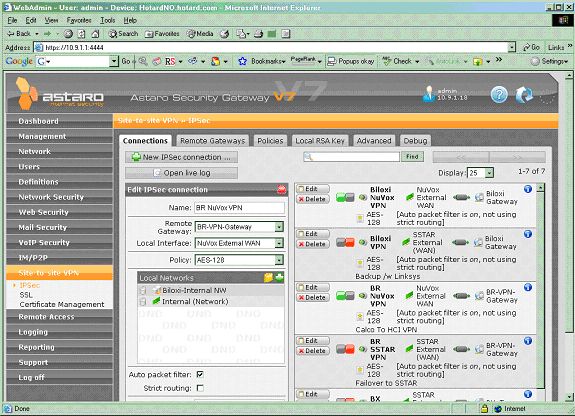Screen dimensions: 575x416
Task: Switch to Remote Gateways tab
Action: (212, 141)
